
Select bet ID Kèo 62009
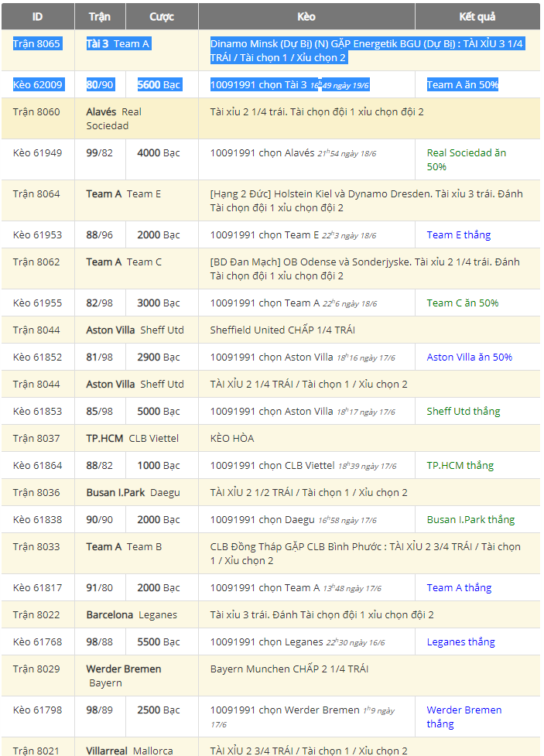[x=38, y=84]
